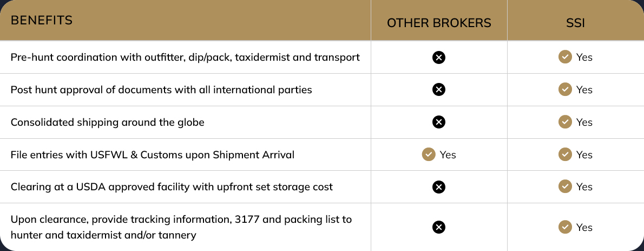Click Clearing at a USDA approved facility text
The height and width of the screenshot is (251, 644).
coord(172,187)
